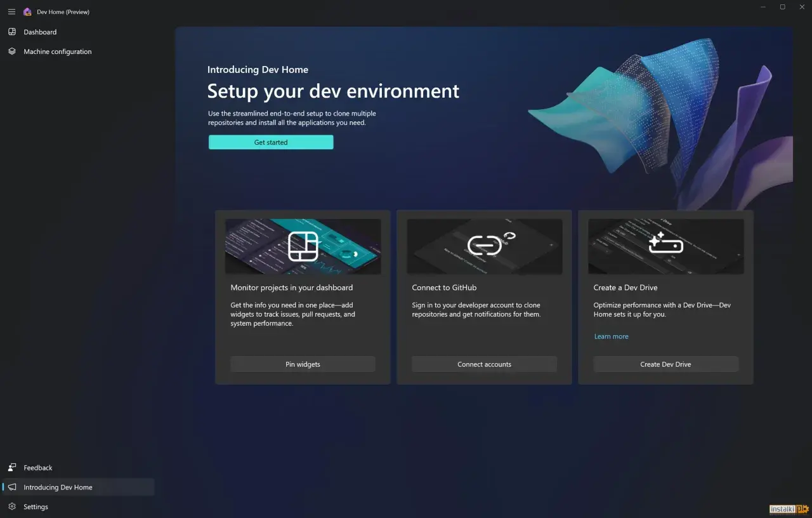This screenshot has width=812, height=518.
Task: Click the Create Dev Drive button
Action: point(665,364)
